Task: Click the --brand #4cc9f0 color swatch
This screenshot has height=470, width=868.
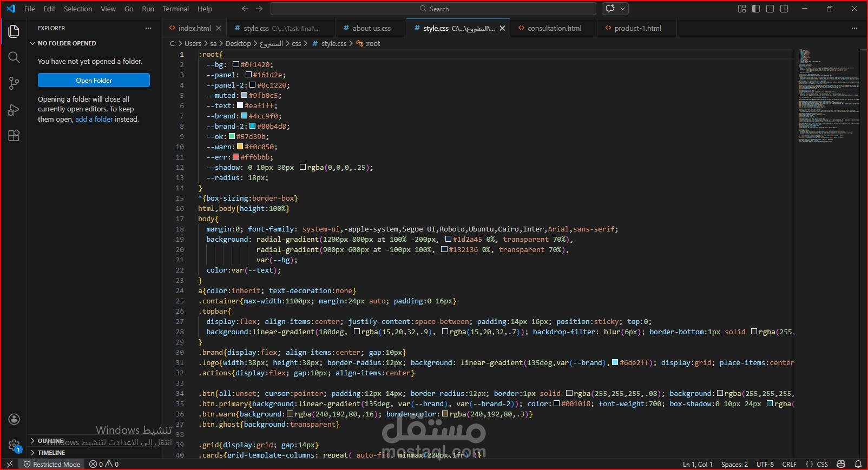Action: tap(244, 116)
